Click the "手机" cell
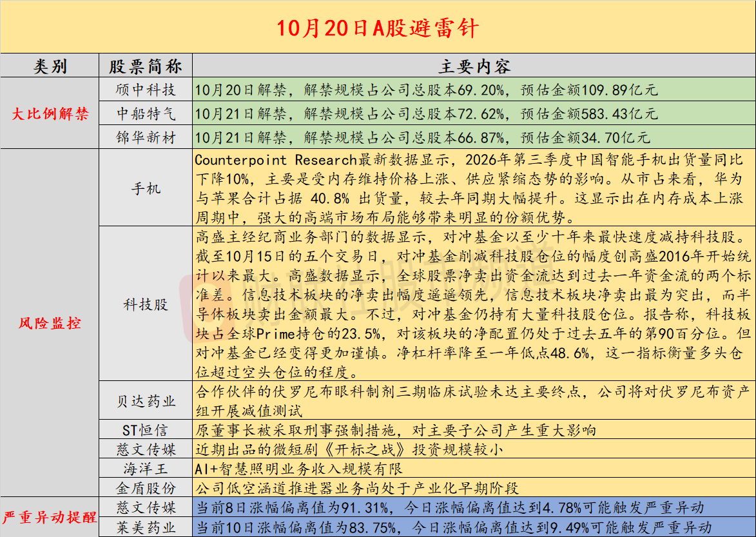Viewport: 756px width, 537px height. (146, 188)
